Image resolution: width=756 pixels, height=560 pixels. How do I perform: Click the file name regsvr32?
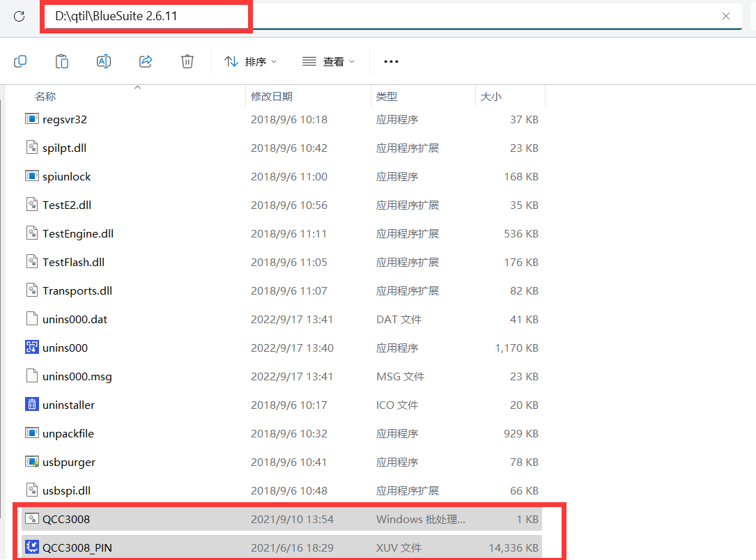pos(65,120)
